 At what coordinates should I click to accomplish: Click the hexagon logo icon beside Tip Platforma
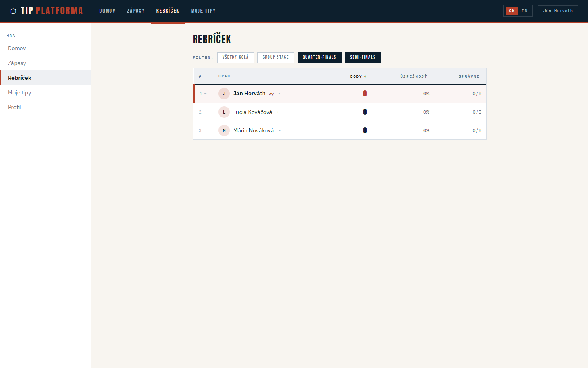(x=13, y=11)
